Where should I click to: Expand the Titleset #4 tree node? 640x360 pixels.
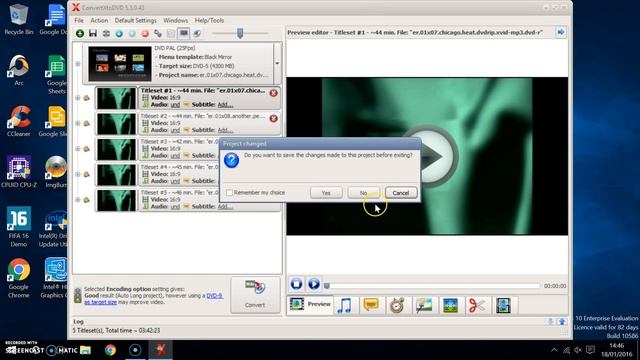click(x=78, y=174)
